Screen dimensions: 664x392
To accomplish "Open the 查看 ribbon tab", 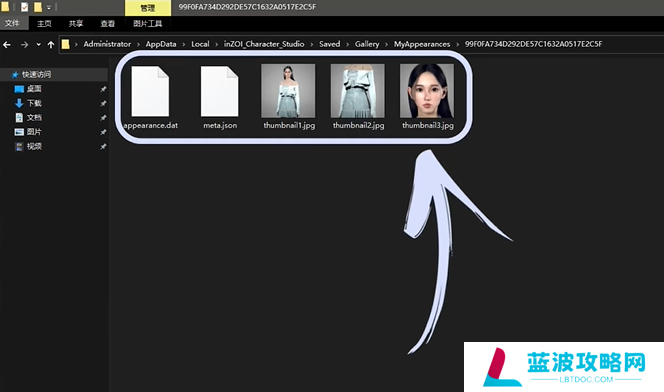I will click(108, 23).
